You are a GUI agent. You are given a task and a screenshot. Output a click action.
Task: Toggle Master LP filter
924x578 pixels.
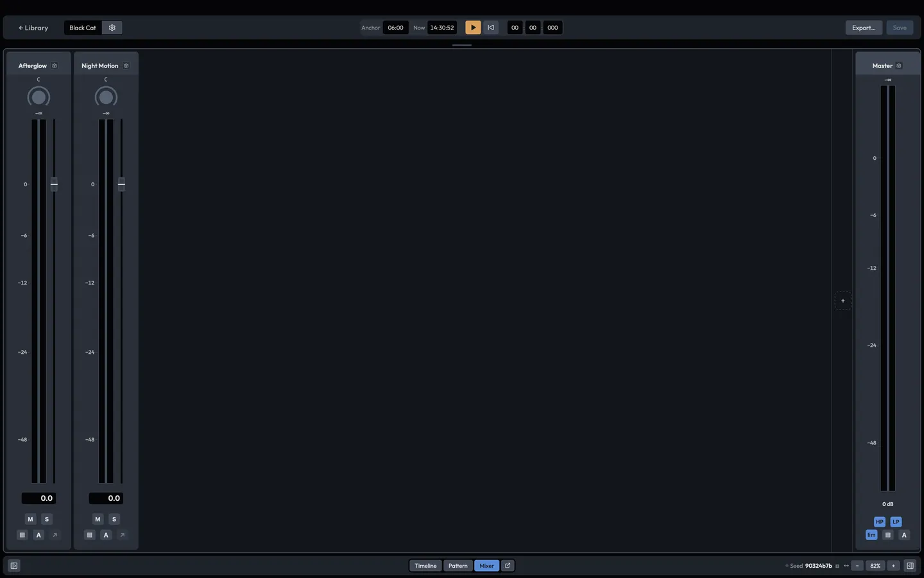pos(896,522)
